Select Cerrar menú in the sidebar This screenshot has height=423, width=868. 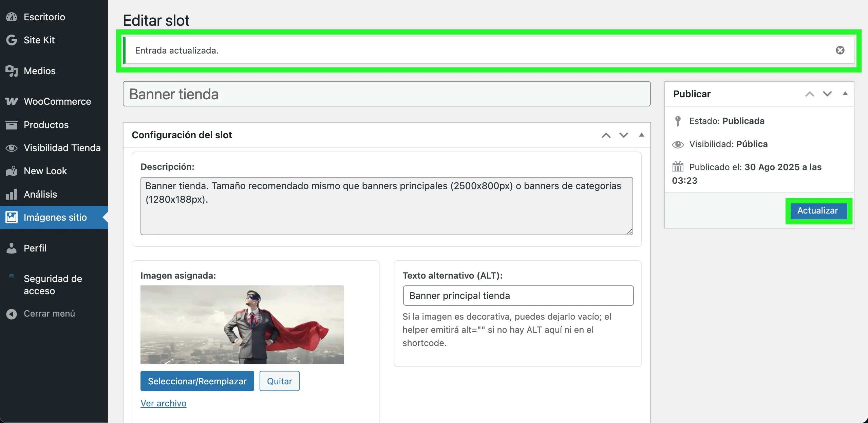pyautogui.click(x=49, y=314)
